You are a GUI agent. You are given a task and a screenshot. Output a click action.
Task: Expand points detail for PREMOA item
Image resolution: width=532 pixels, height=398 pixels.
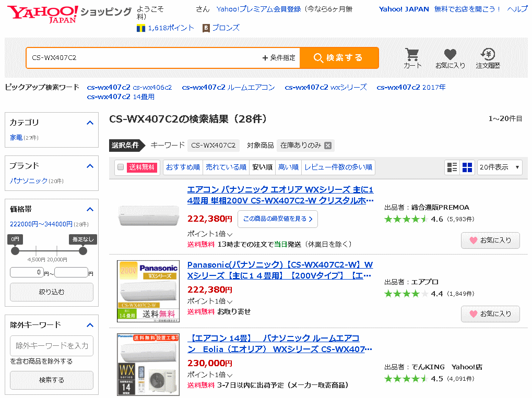tap(230, 234)
